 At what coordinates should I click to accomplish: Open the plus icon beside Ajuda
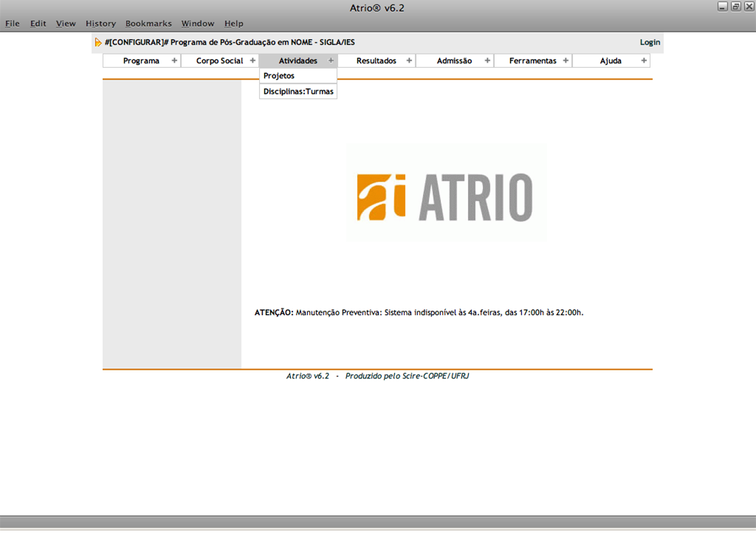(x=644, y=61)
